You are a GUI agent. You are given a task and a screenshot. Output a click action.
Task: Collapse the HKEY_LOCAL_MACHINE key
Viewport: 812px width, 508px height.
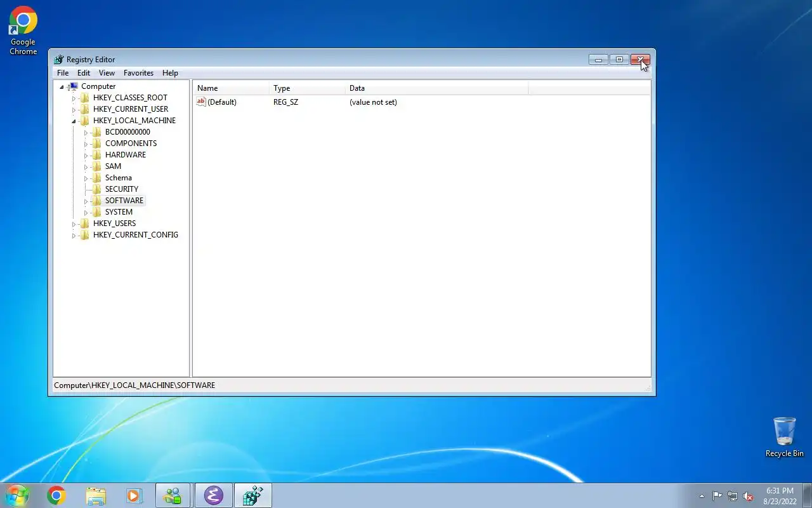point(74,121)
